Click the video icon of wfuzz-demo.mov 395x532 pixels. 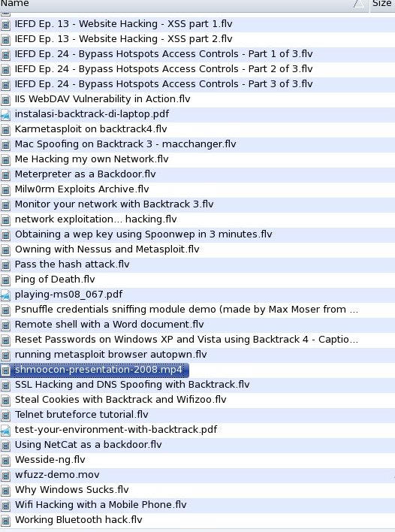coord(5,476)
